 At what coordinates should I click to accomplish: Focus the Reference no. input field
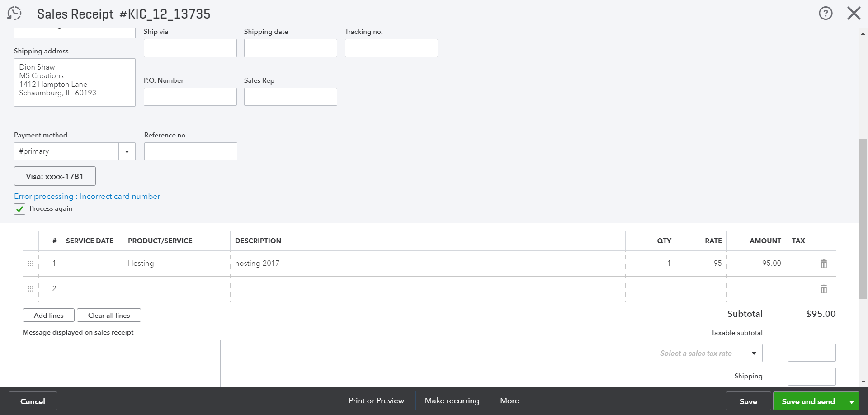[190, 151]
